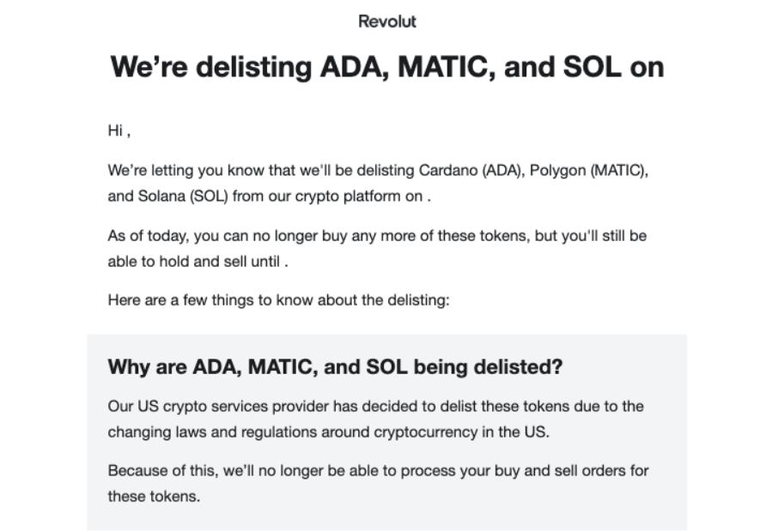
Task: Click the "Because of this" sentence opening
Action: point(155,470)
